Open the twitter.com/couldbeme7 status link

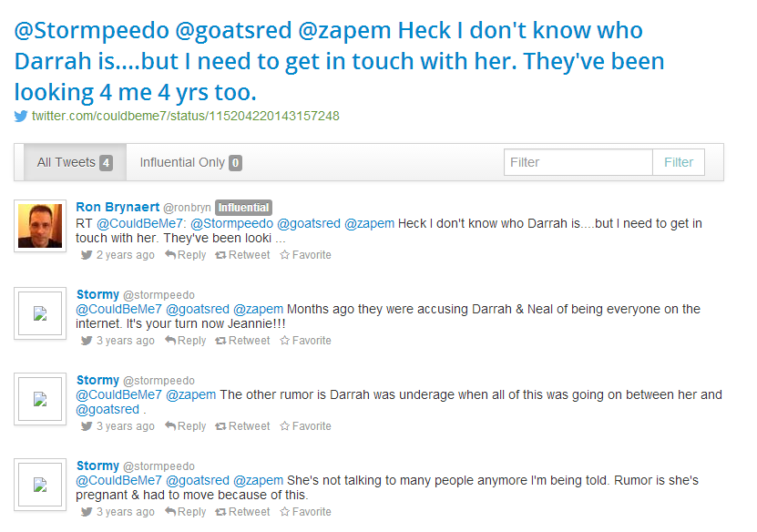(x=185, y=117)
